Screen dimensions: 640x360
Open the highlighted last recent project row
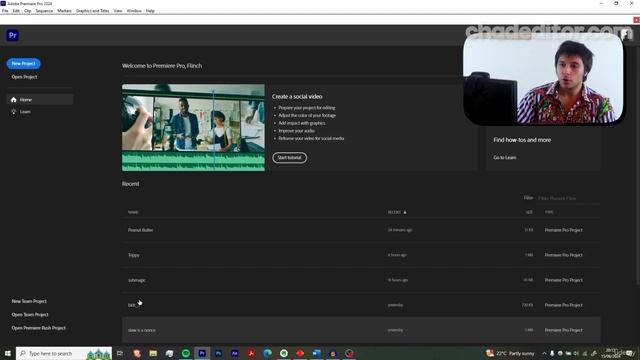(361, 330)
